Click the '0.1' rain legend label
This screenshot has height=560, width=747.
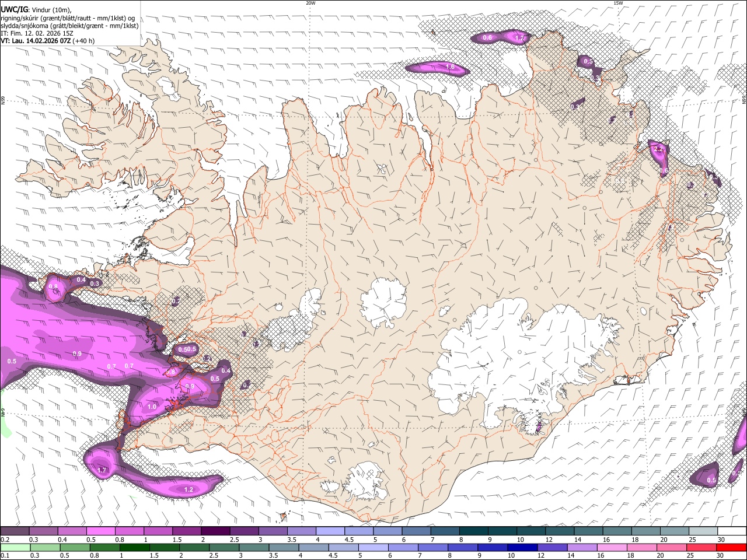point(5,555)
